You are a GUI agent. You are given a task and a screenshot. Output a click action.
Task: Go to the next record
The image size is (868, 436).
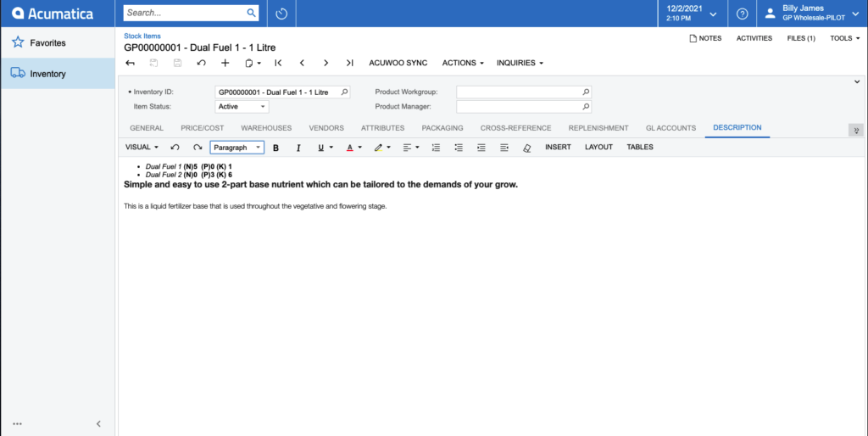326,63
